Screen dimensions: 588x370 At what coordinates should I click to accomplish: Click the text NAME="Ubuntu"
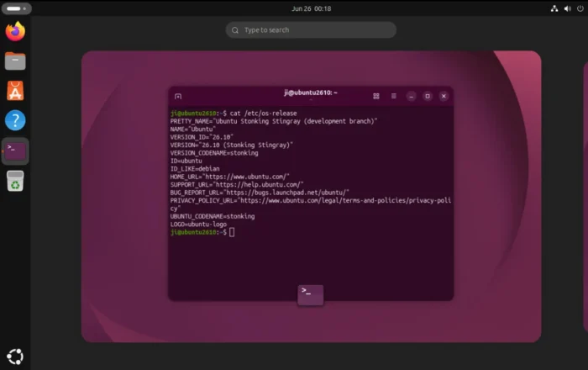pos(193,129)
